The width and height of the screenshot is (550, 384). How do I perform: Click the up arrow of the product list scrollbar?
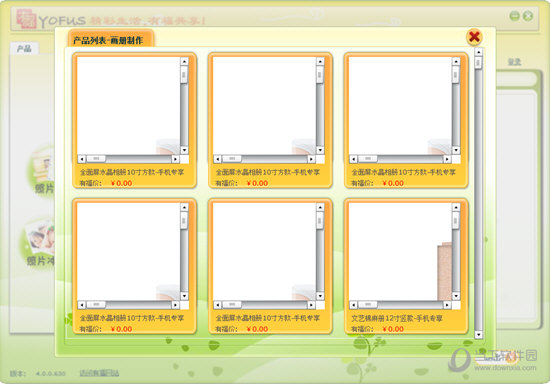click(478, 52)
